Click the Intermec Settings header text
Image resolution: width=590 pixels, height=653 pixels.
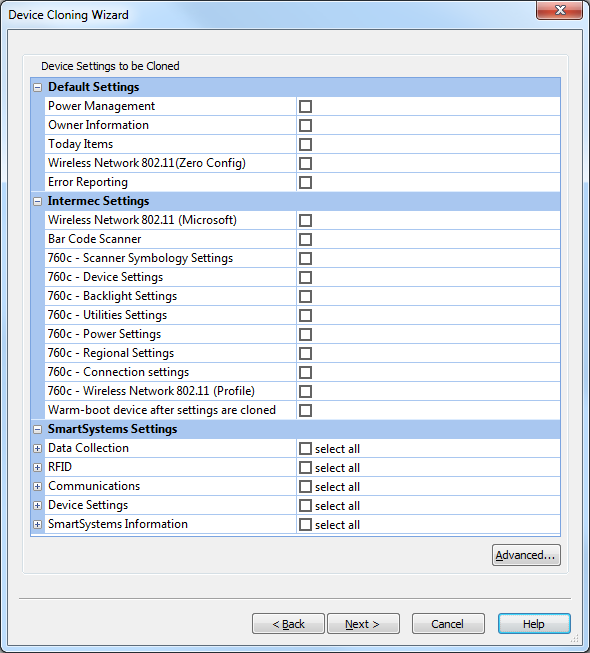[98, 201]
